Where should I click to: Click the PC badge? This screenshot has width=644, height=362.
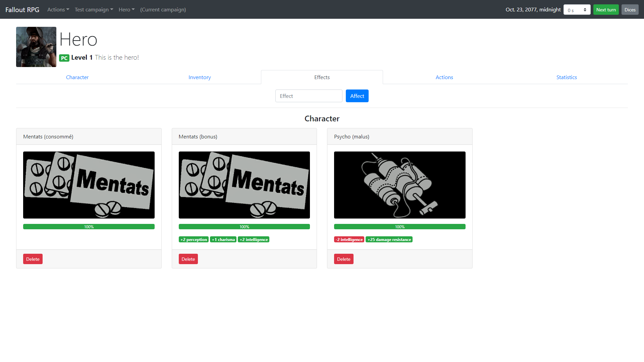click(x=64, y=58)
